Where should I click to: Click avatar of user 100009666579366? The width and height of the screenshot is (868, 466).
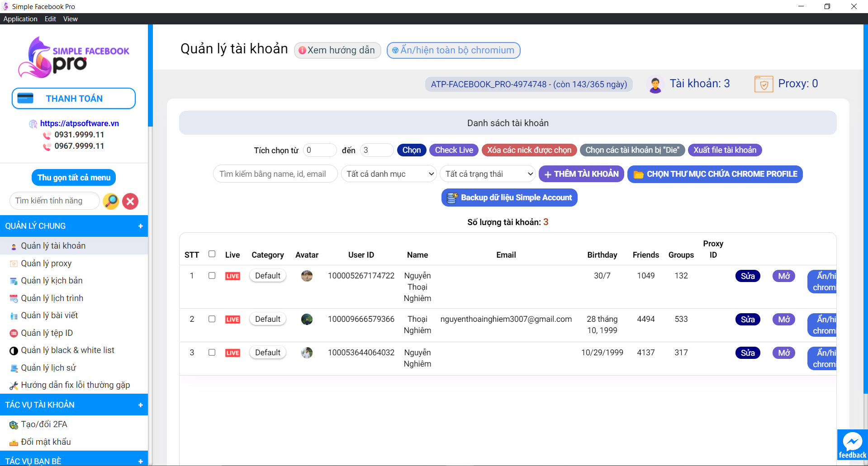[307, 319]
